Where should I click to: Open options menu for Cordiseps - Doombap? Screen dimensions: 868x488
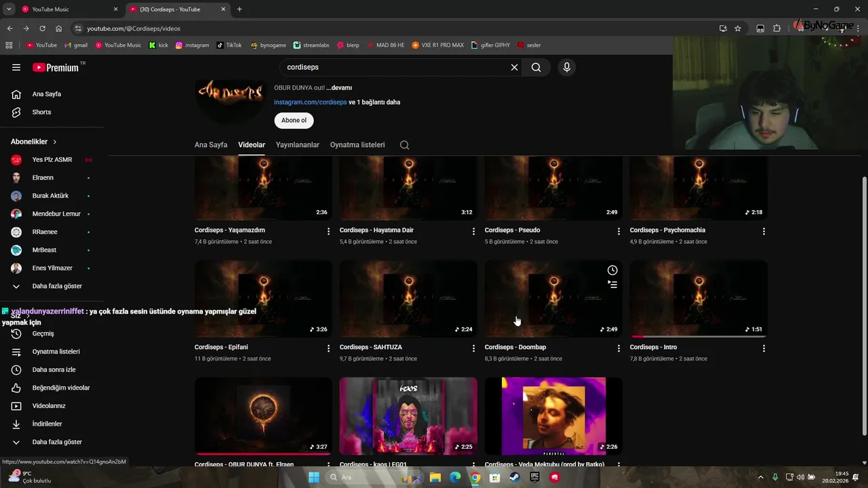click(x=618, y=348)
